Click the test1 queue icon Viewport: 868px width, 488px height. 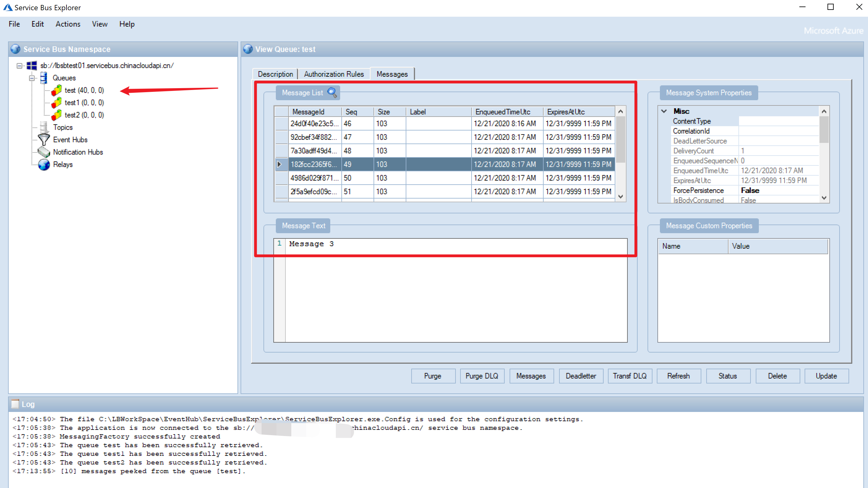click(57, 102)
